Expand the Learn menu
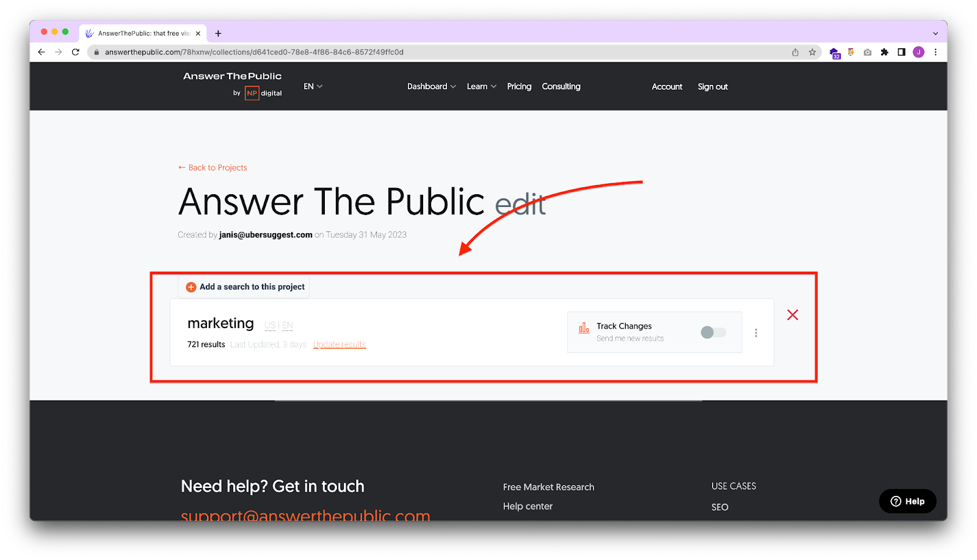This screenshot has width=977, height=560. [481, 87]
